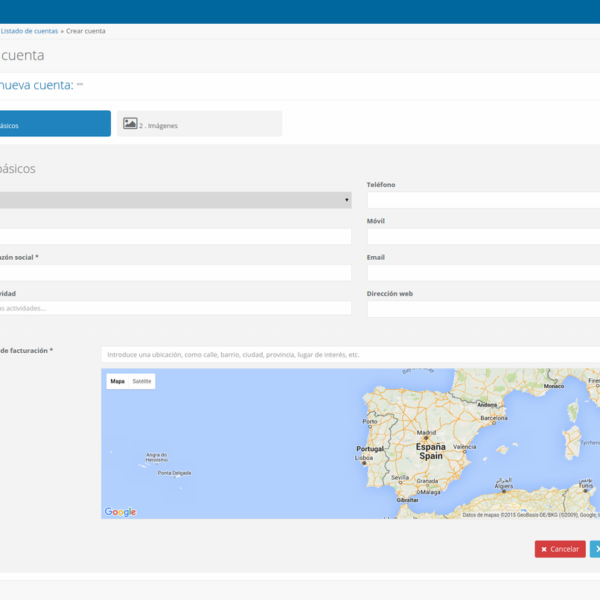Click the image icon in the Imágenes tab
This screenshot has width=600, height=600.
130,124
